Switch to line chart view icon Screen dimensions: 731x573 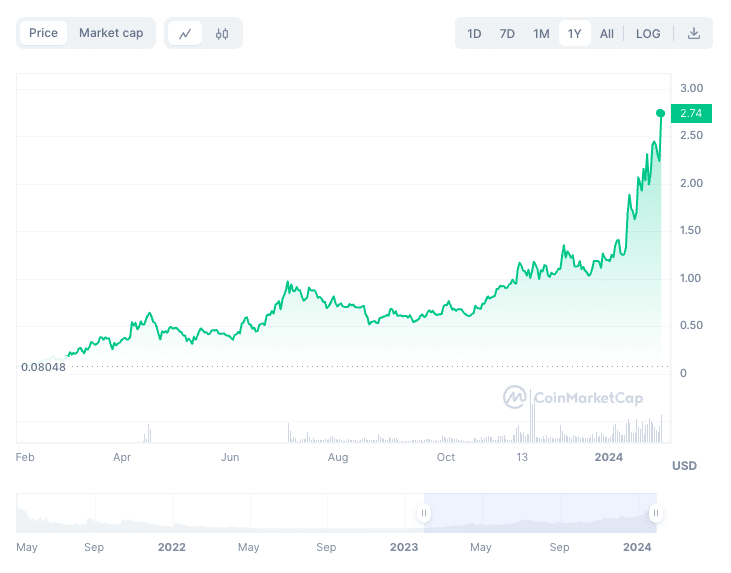pos(185,33)
